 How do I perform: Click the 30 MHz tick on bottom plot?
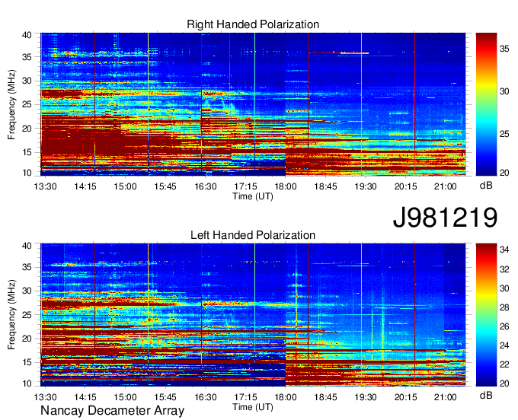27,291
